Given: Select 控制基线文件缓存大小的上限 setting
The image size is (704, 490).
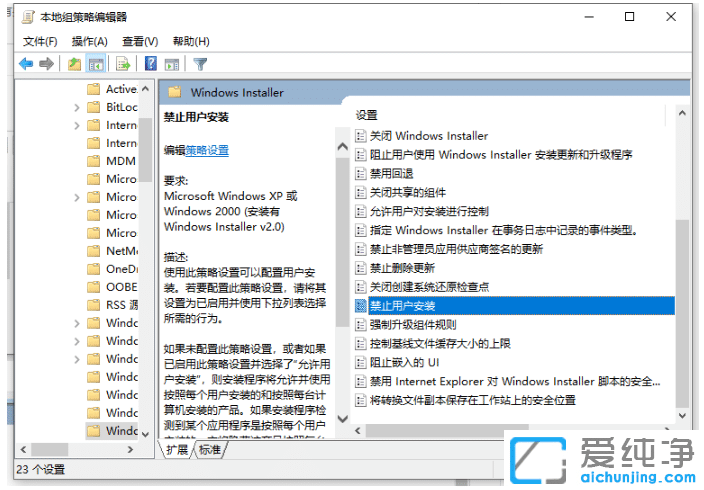Looking at the screenshot, I should pyautogui.click(x=440, y=344).
